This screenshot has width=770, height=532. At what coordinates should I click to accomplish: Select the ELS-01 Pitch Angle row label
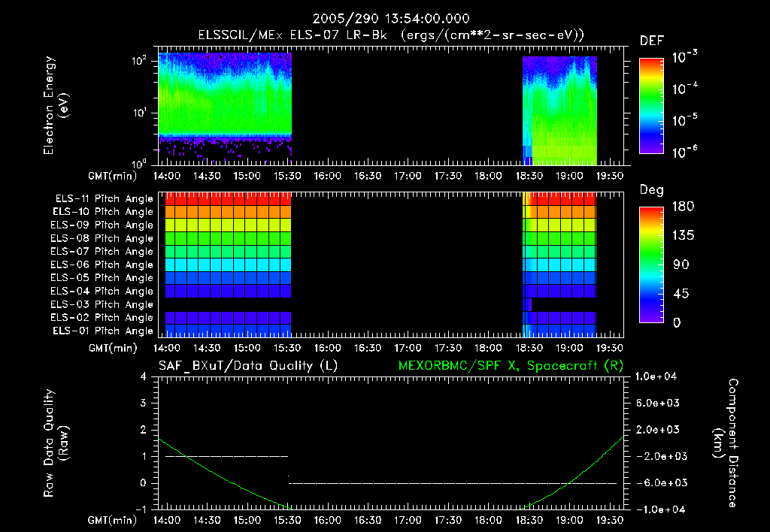(102, 331)
